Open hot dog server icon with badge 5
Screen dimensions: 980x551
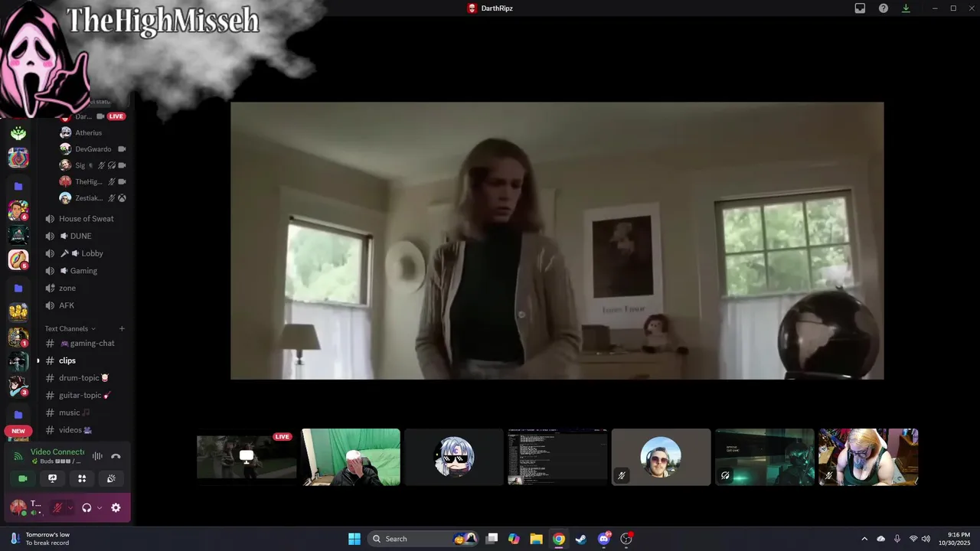18,259
